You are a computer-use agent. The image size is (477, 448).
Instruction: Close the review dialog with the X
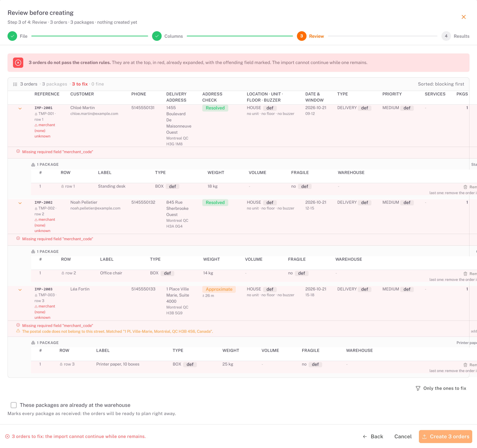pos(463,17)
